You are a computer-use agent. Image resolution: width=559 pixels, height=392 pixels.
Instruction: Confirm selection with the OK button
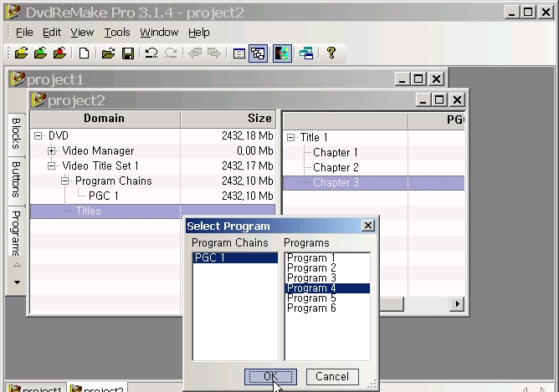pyautogui.click(x=270, y=377)
